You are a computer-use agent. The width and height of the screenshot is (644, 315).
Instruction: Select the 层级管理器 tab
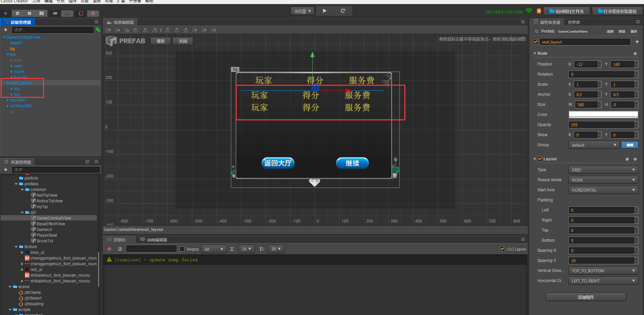tap(17, 22)
